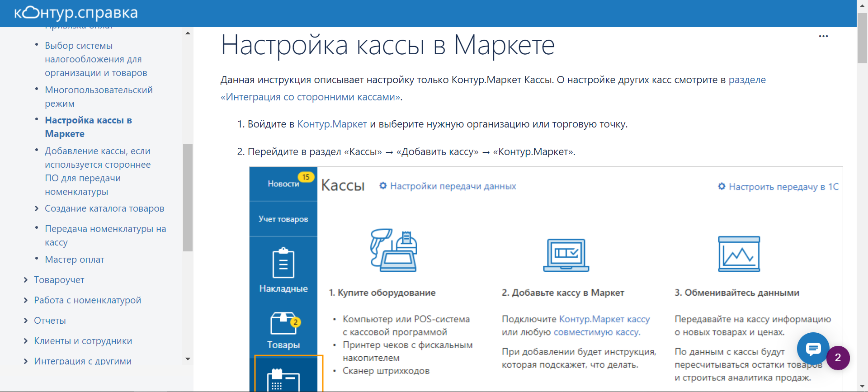
Task: Click the main page scrollbar thumb
Action: tap(862, 38)
